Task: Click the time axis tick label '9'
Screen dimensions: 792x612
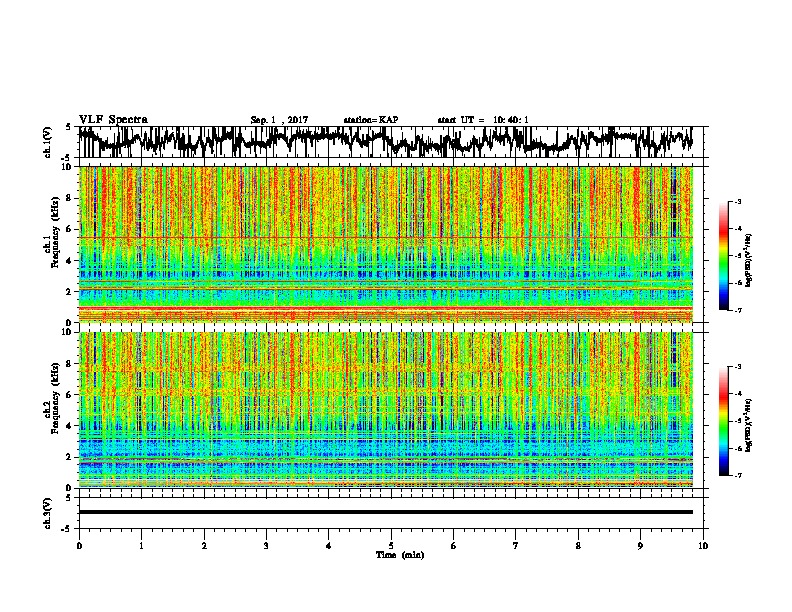Action: [640, 546]
